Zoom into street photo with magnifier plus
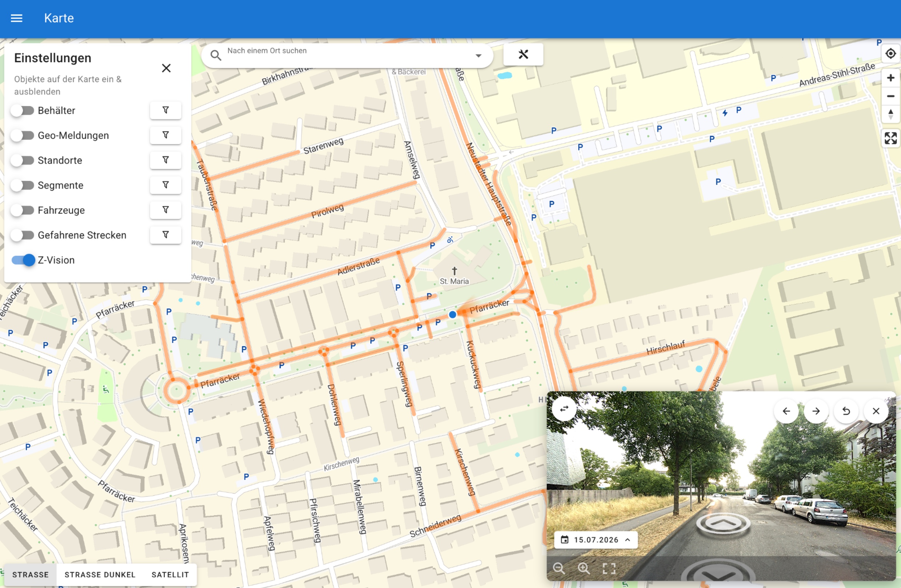This screenshot has height=588, width=901. tap(583, 568)
